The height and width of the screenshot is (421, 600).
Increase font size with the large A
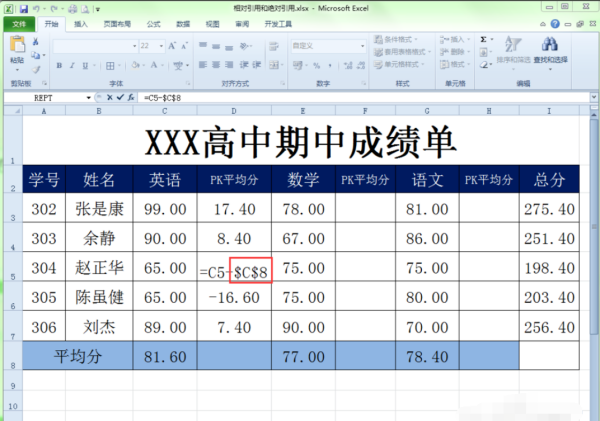click(x=172, y=46)
